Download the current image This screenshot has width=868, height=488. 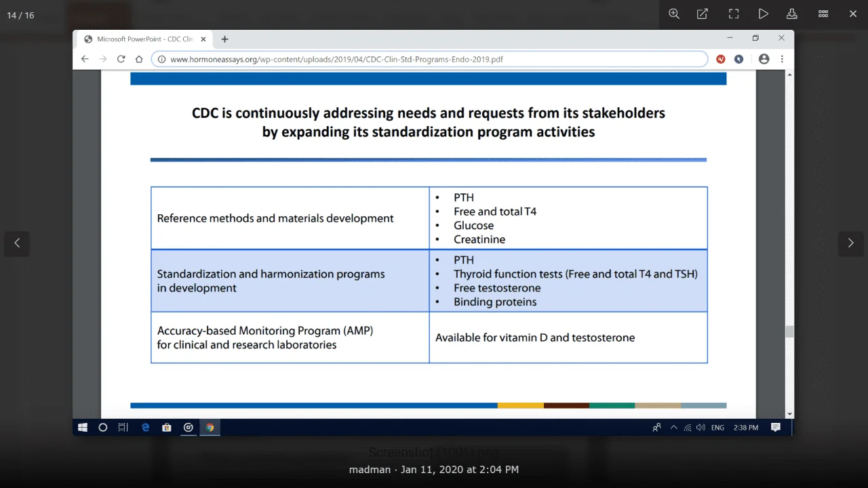point(791,14)
